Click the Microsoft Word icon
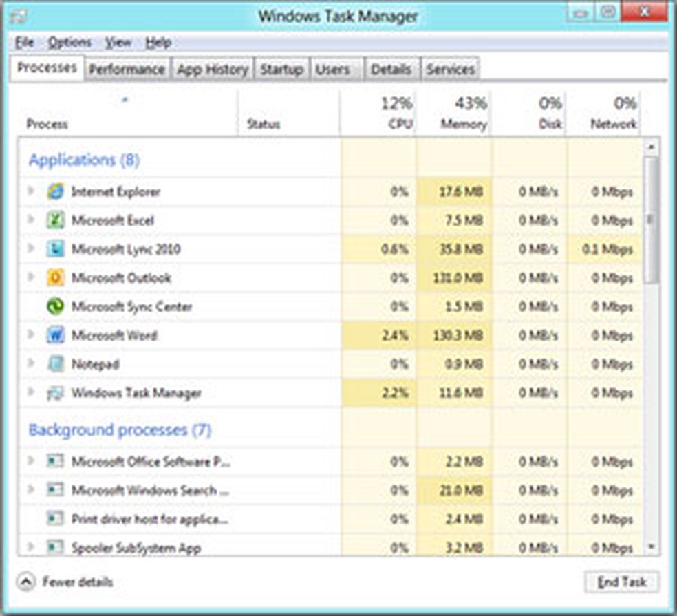 [55, 336]
